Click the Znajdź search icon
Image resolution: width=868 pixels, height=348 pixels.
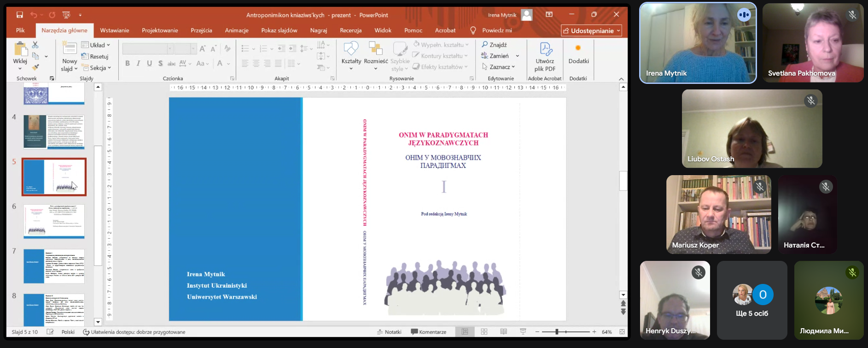(x=485, y=45)
